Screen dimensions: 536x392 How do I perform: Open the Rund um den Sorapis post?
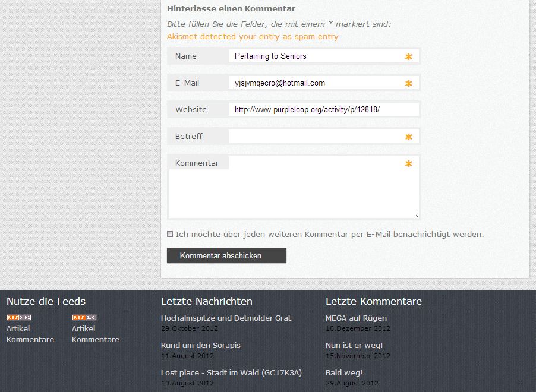point(200,346)
